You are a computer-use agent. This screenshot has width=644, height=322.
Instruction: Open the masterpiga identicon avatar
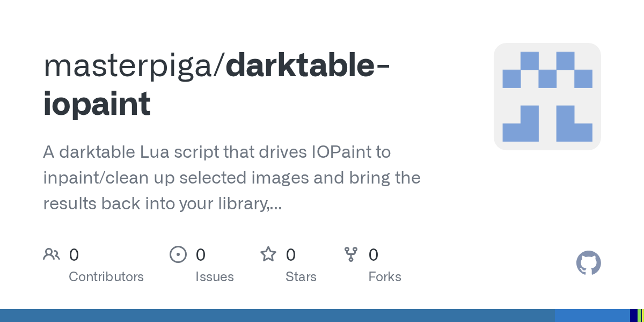[x=547, y=97]
